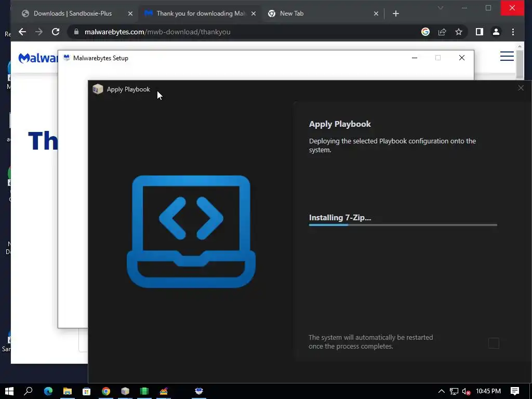Bookmark this page with the star icon
Image resolution: width=532 pixels, height=399 pixels.
[x=459, y=32]
